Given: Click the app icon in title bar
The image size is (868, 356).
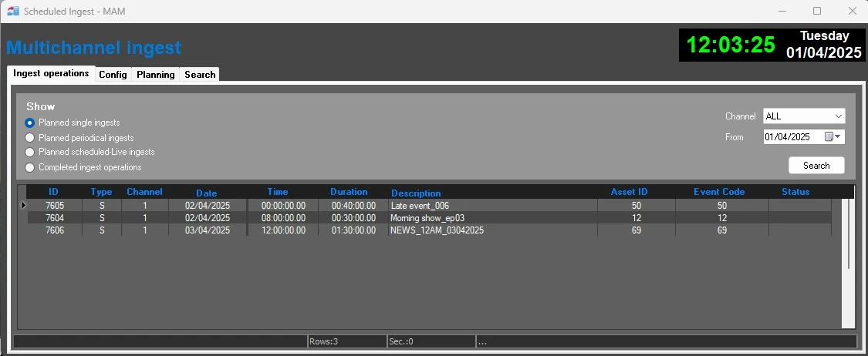Looking at the screenshot, I should pos(12,11).
